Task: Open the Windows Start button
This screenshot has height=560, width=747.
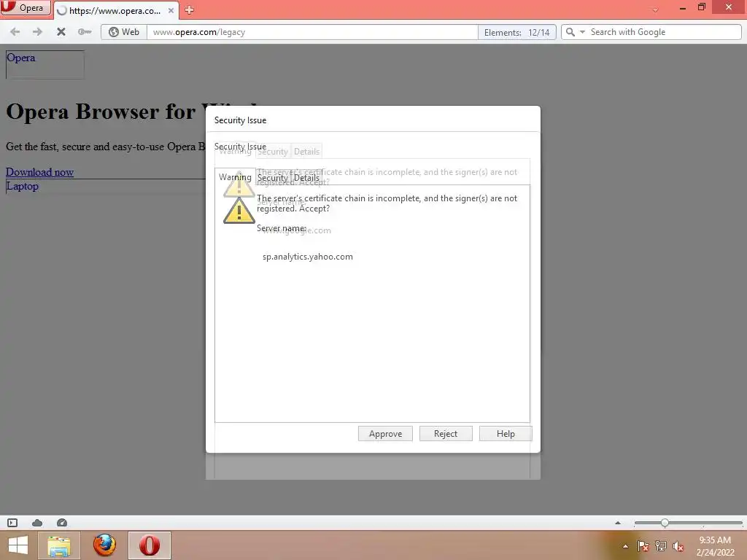Action: pos(18,545)
